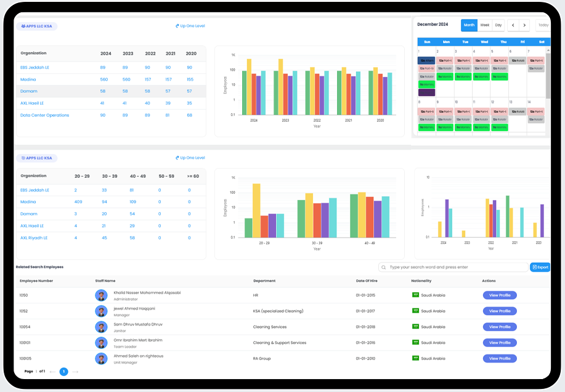Switch calendar to Week view

[x=485, y=25]
